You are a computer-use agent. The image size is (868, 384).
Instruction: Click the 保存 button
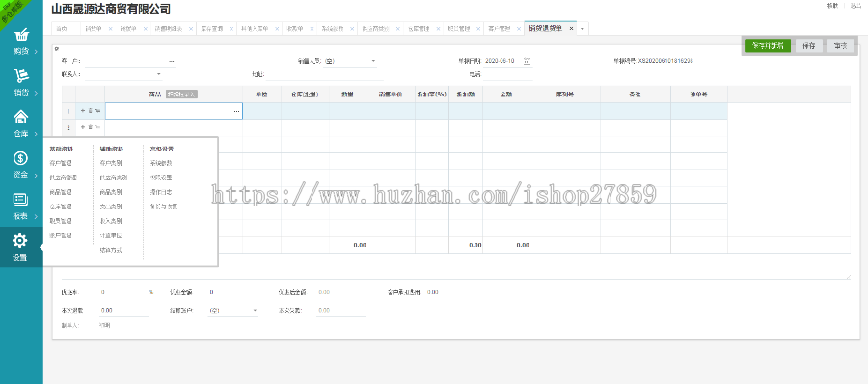pyautogui.click(x=809, y=46)
